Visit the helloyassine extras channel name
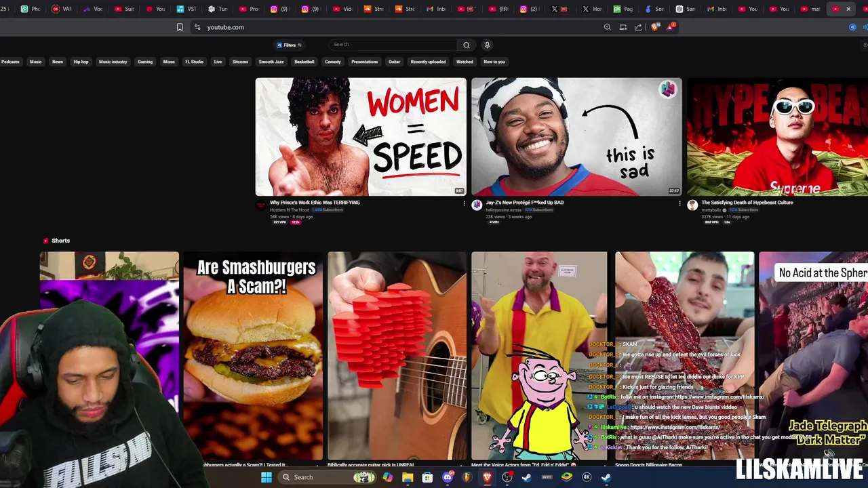 click(x=504, y=209)
